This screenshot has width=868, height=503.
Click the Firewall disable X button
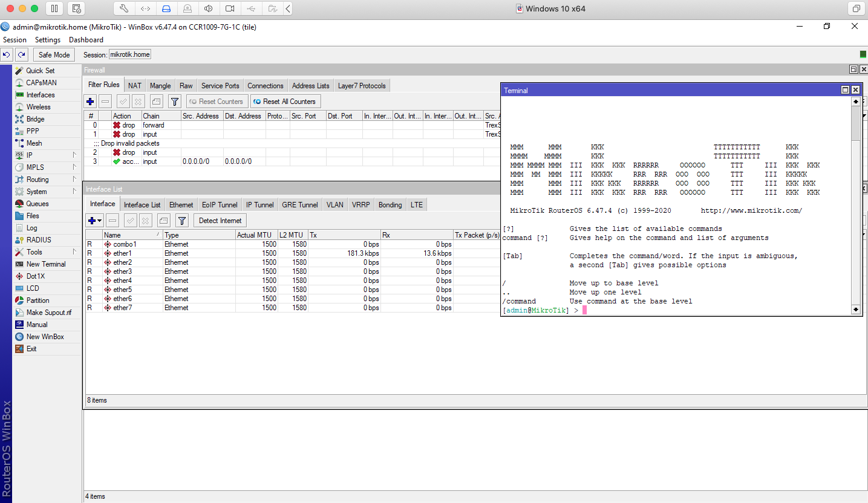pyautogui.click(x=138, y=102)
